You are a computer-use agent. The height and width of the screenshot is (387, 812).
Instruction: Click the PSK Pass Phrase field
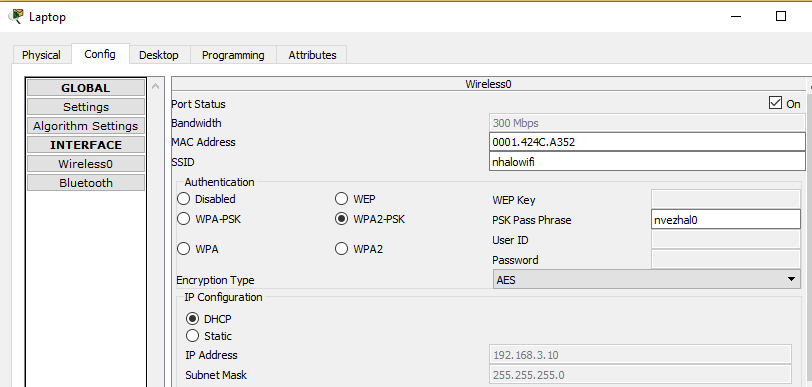click(726, 219)
